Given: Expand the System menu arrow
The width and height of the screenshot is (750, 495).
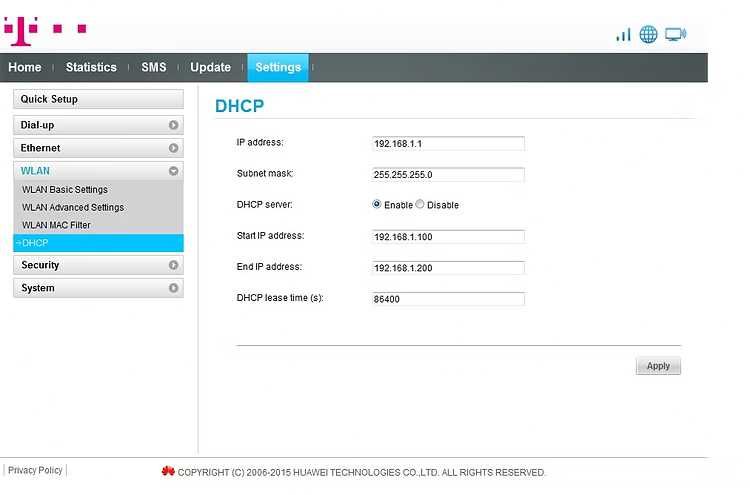Looking at the screenshot, I should (x=174, y=288).
